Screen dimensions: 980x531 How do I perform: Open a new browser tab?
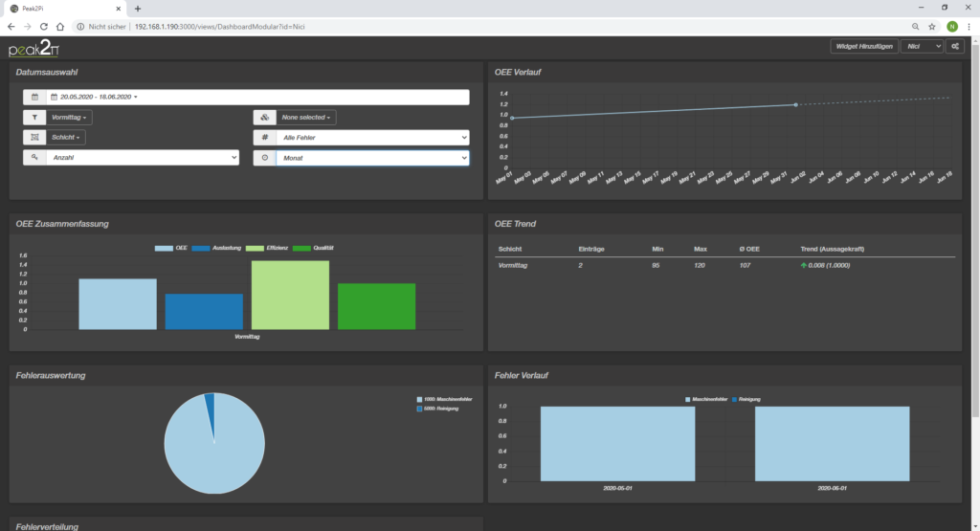click(138, 8)
